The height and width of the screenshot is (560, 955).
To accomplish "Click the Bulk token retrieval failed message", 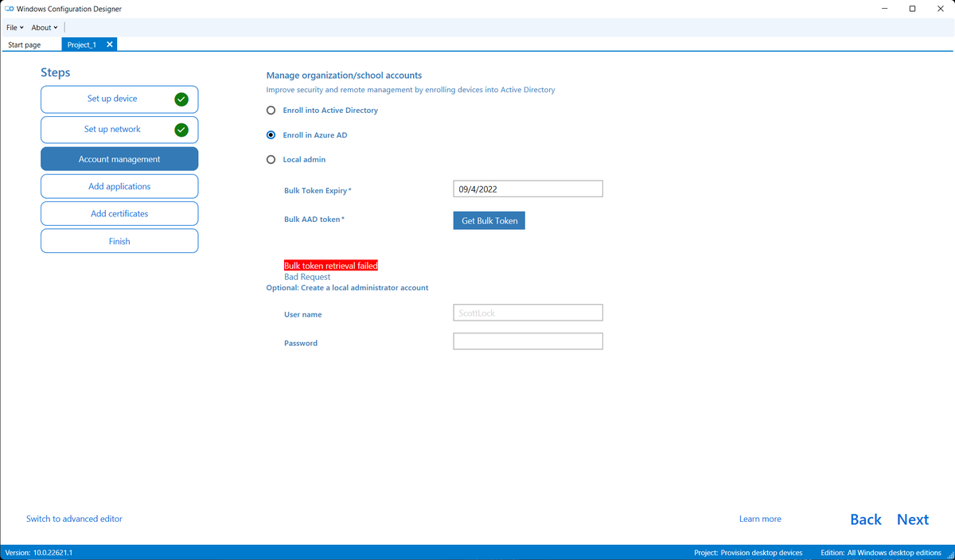I will click(331, 266).
